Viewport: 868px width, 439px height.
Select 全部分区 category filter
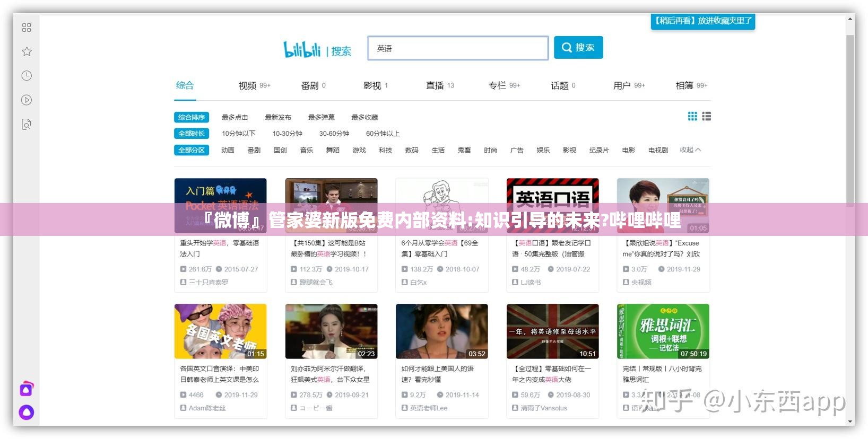(x=192, y=150)
